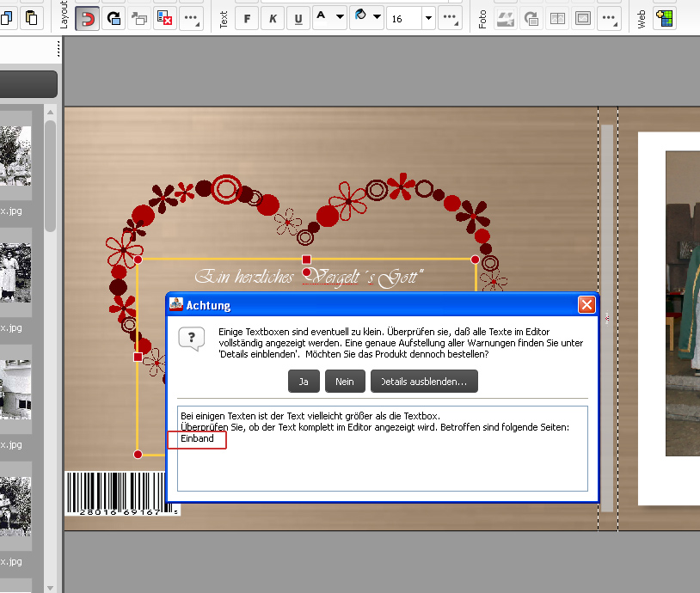Click the rotate layout icon
The height and width of the screenshot is (593, 700).
113,18
